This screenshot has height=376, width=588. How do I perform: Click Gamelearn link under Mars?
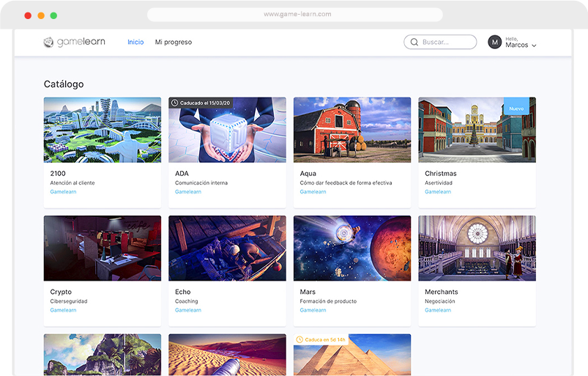point(313,310)
